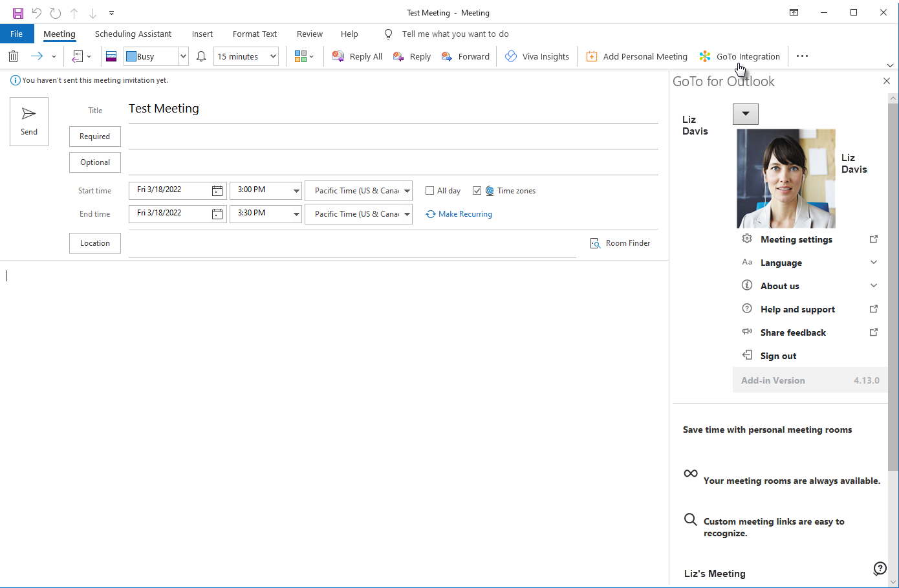The height and width of the screenshot is (588, 899).
Task: Open Viva Insights from the ribbon
Action: coord(537,56)
